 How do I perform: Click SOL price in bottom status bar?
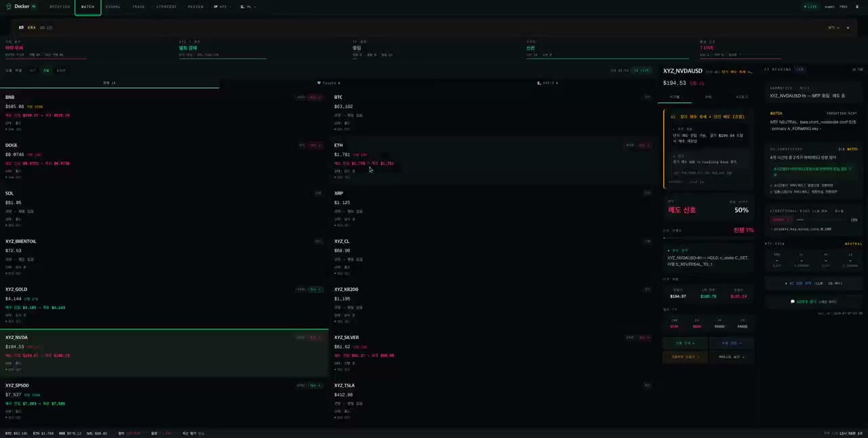click(x=97, y=433)
